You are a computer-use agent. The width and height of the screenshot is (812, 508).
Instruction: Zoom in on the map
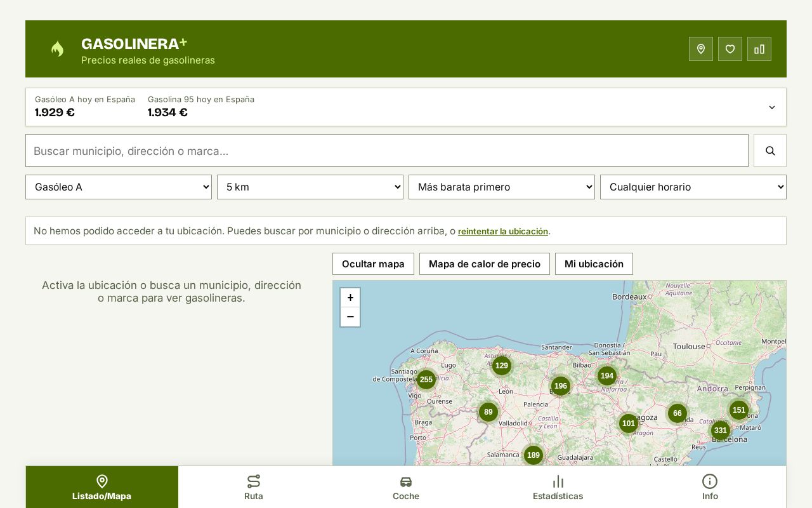pos(350,298)
